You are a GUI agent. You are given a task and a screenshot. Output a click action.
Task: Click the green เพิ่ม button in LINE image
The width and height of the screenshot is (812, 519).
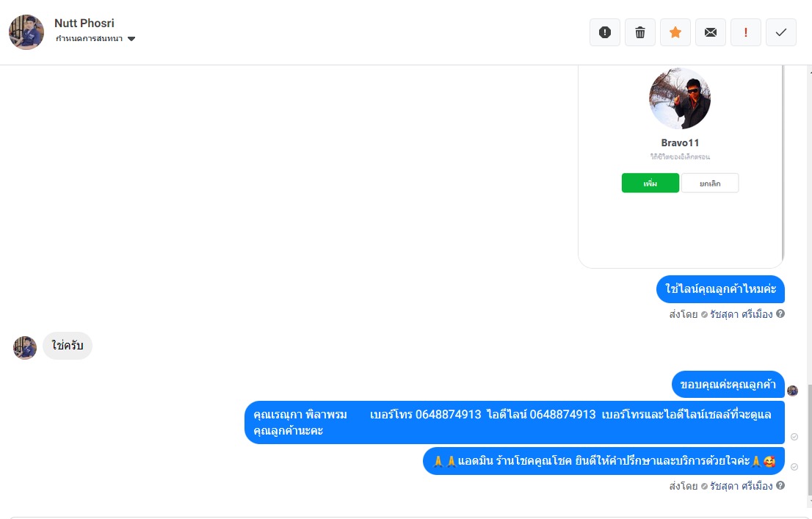[650, 183]
